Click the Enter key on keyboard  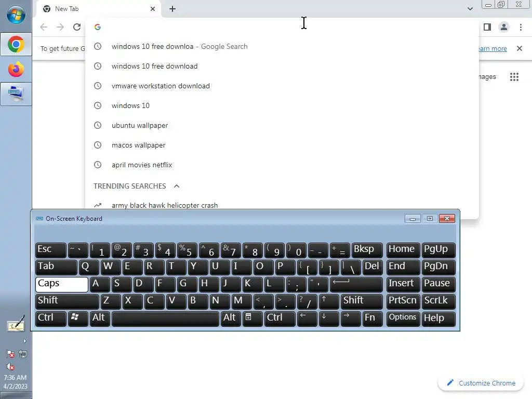point(356,284)
